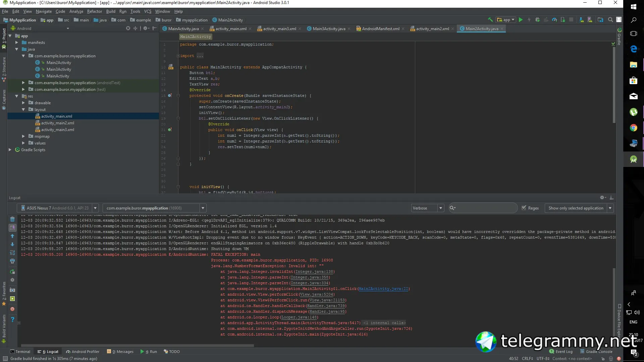The width and height of the screenshot is (644, 362).
Task: Open the Refactor menu
Action: (94, 11)
